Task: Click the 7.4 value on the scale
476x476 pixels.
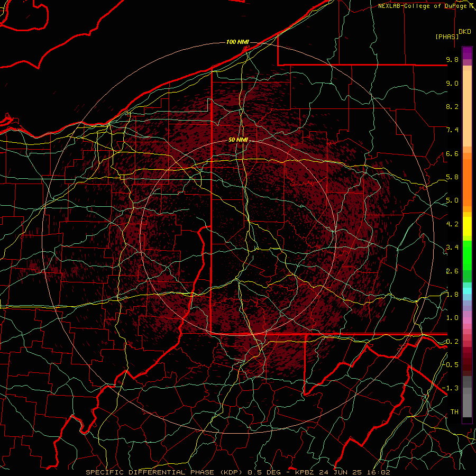Action: [452, 130]
